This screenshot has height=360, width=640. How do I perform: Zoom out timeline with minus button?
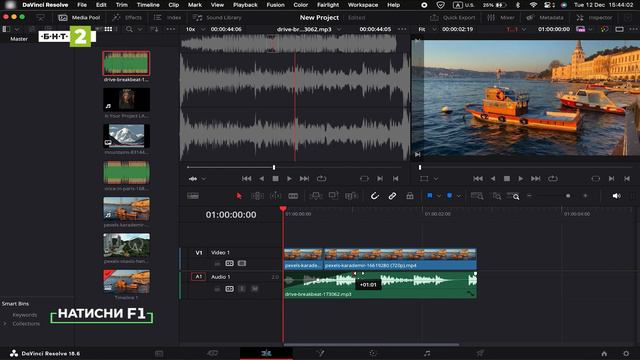[529, 196]
